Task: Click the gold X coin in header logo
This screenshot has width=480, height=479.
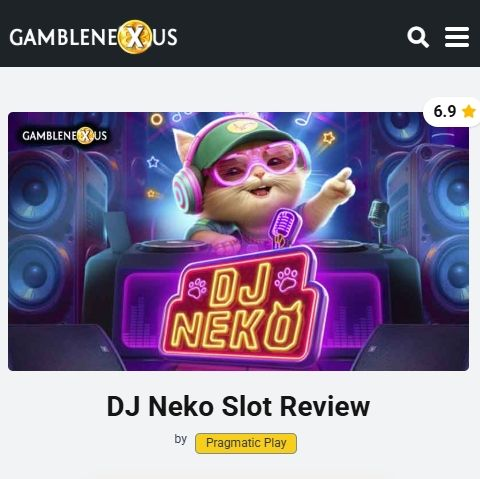Action: point(135,37)
